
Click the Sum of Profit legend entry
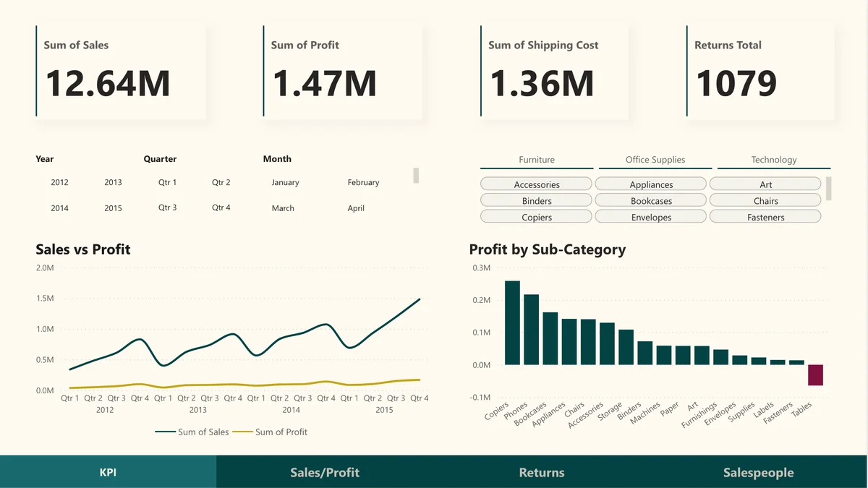pos(281,432)
